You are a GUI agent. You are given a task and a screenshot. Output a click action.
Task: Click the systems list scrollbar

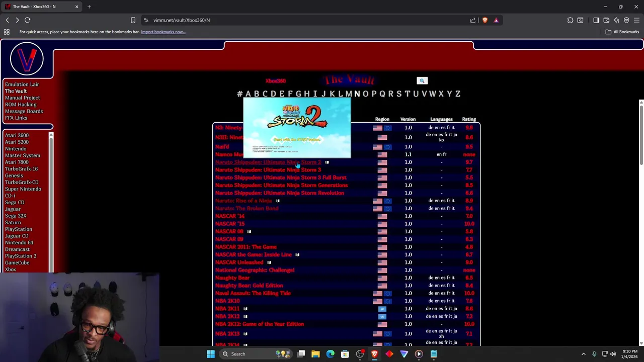[x=51, y=201]
